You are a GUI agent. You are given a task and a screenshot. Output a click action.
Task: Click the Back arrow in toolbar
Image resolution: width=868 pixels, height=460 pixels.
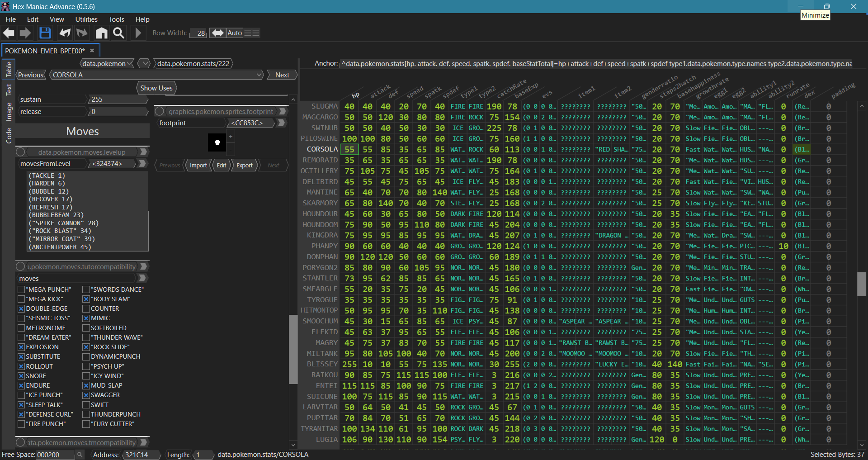(9, 33)
